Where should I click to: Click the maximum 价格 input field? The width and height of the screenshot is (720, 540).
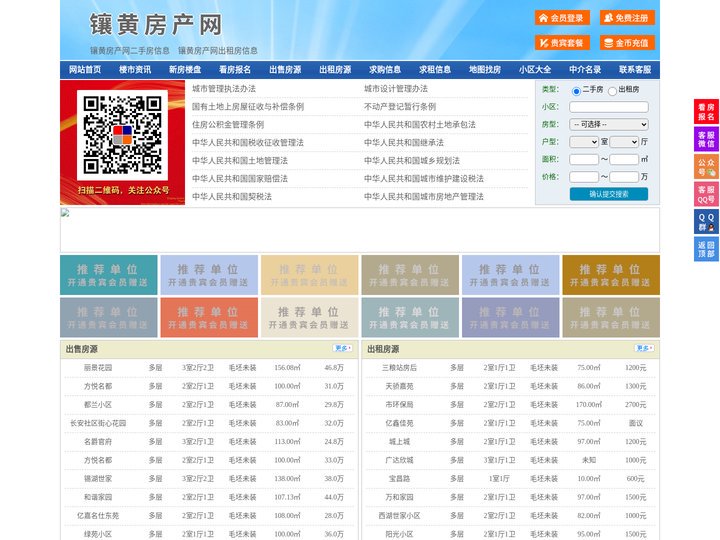(624, 177)
